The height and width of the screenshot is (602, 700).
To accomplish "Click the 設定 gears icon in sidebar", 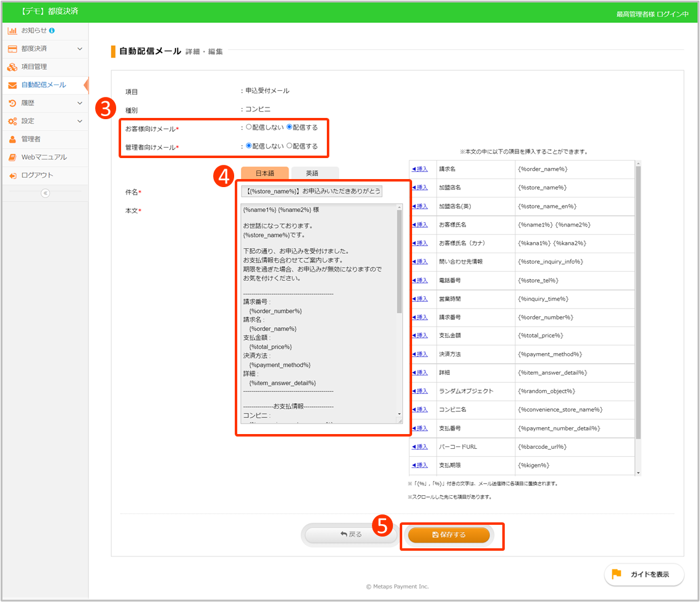I will 12,121.
